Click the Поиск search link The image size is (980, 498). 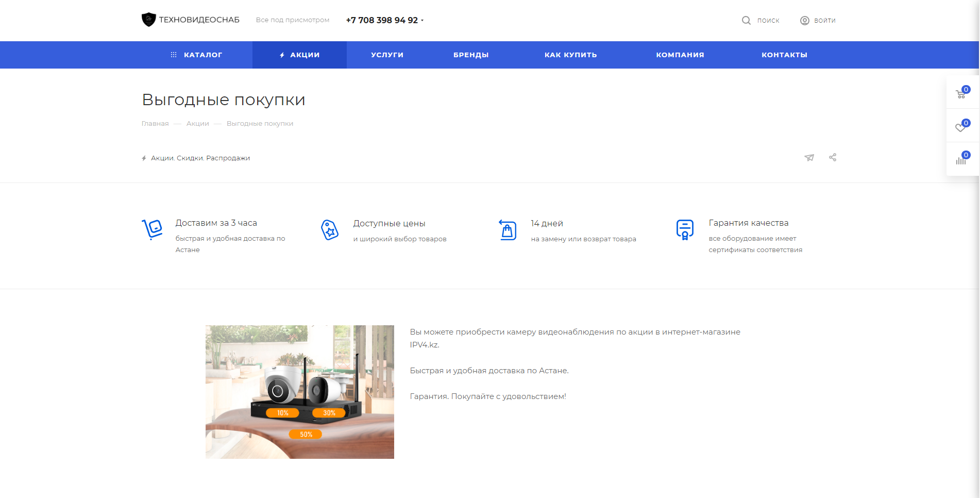768,21
